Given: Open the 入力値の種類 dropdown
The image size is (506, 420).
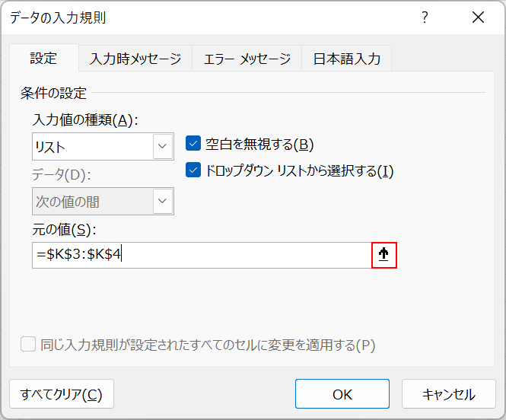Looking at the screenshot, I should point(162,145).
